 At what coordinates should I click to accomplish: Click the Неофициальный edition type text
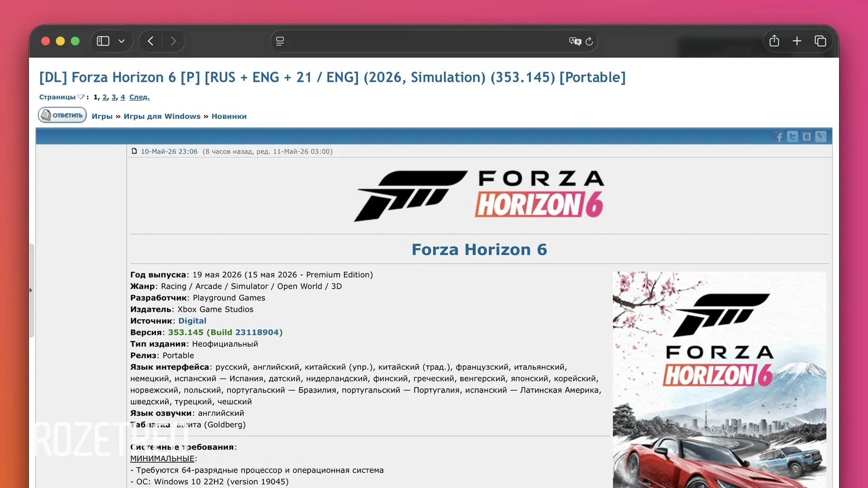pos(225,344)
